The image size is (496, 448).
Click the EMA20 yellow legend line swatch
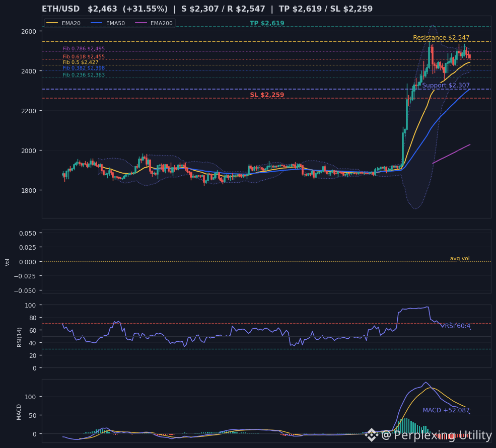coord(52,23)
